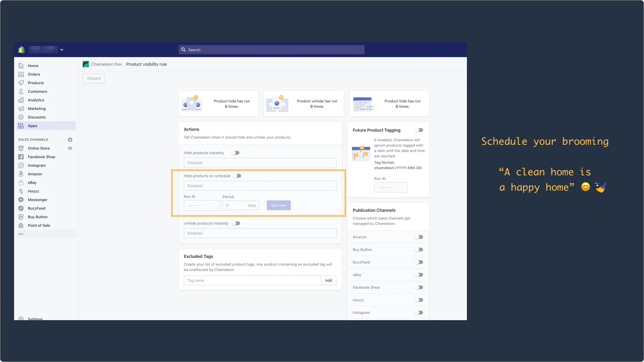Toggle Instagram publication channel switch
The height and width of the screenshot is (362, 644).
pyautogui.click(x=419, y=313)
